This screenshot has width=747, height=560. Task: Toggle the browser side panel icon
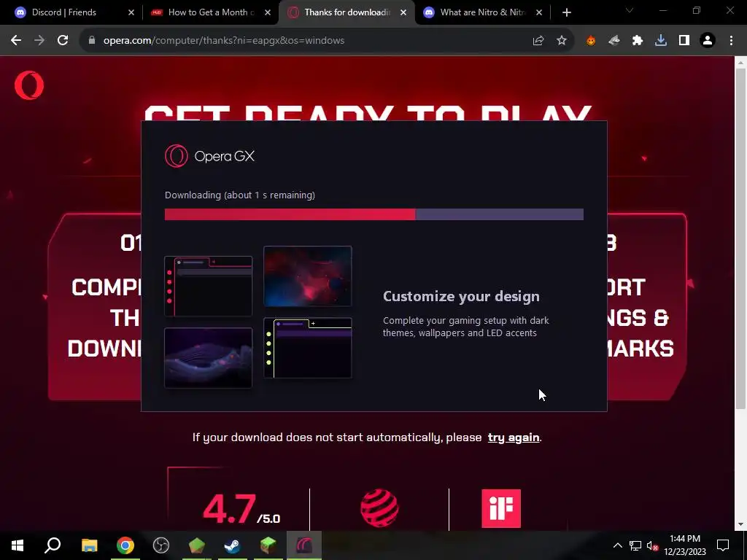[x=684, y=41]
